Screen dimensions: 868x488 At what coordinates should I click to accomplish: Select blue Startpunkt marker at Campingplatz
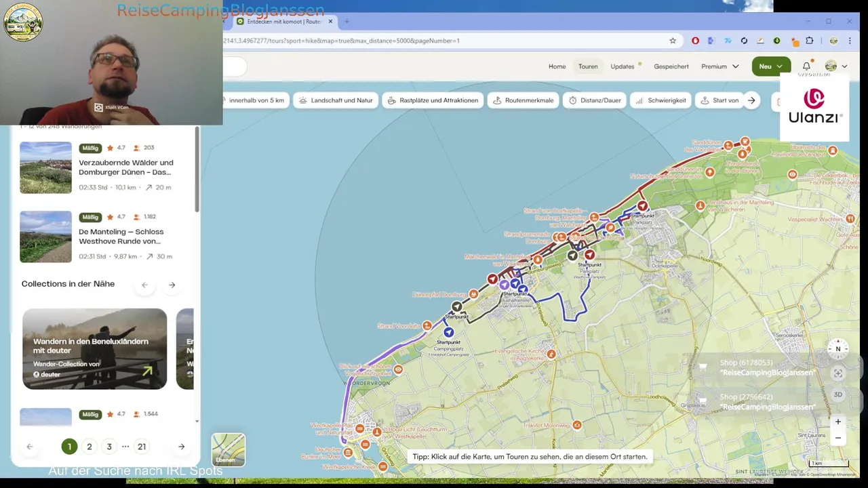coord(448,332)
